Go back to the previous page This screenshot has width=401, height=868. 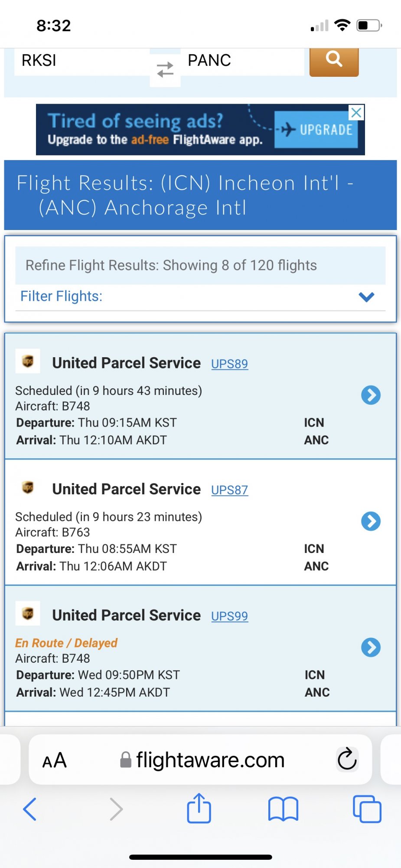29,809
